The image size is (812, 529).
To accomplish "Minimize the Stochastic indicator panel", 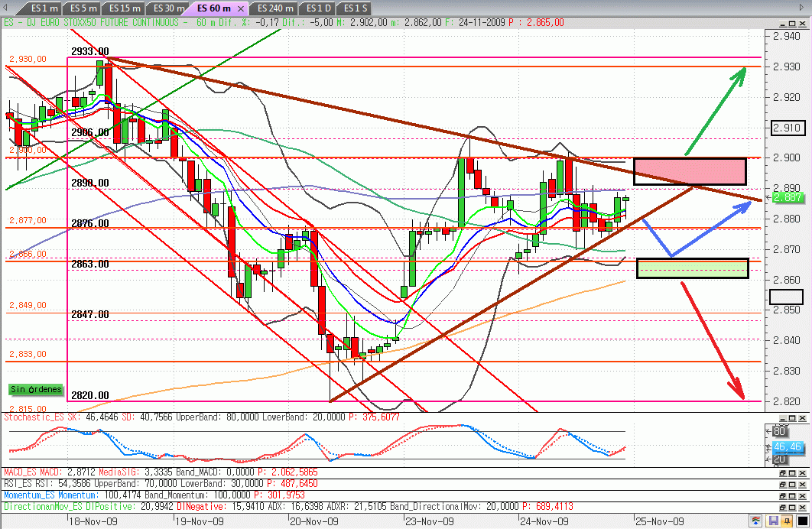I will pos(783,417).
